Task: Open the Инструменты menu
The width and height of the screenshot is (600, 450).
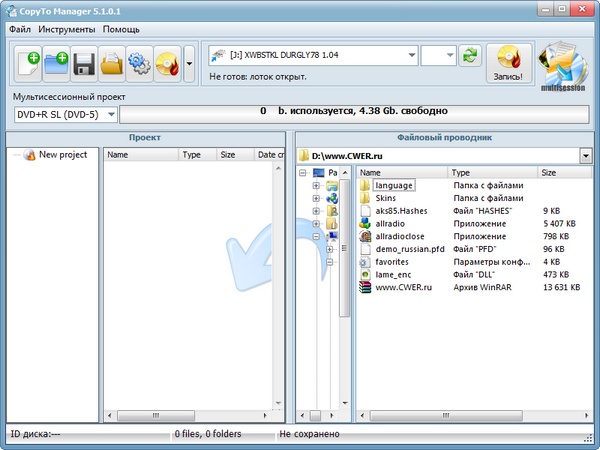Action: click(x=68, y=29)
